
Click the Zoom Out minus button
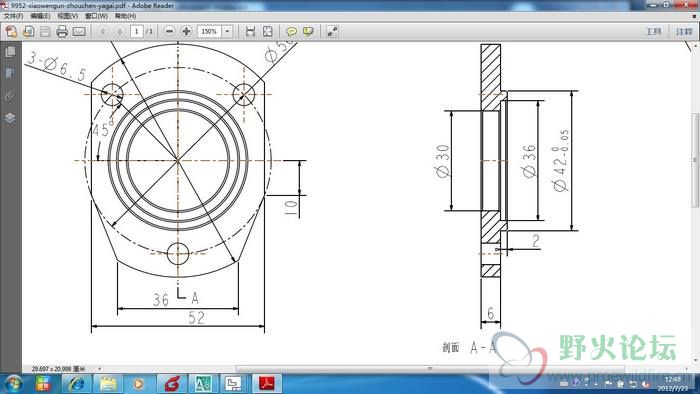point(169,31)
